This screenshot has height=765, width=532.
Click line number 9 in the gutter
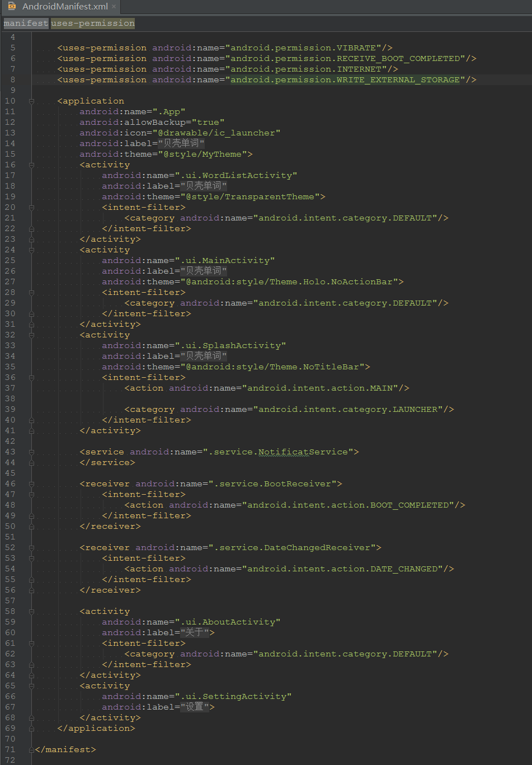click(13, 91)
